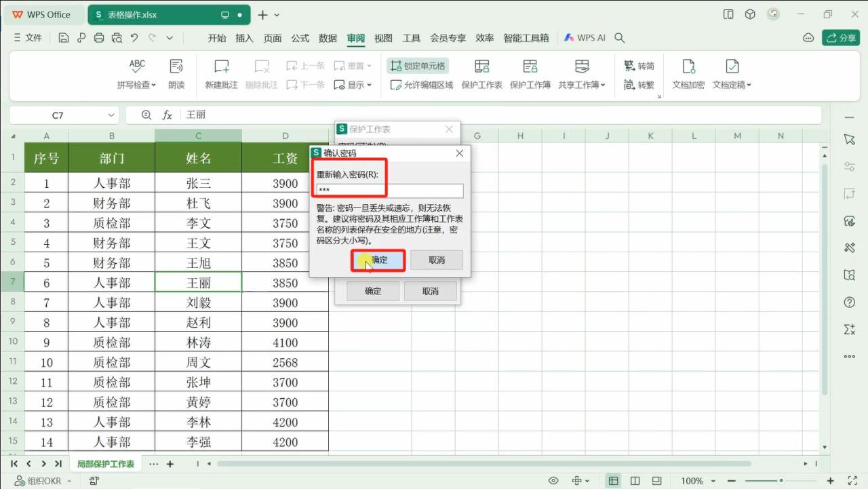Expand the spell check (拼写检查) dropdown
868x489 pixels.
coord(154,85)
